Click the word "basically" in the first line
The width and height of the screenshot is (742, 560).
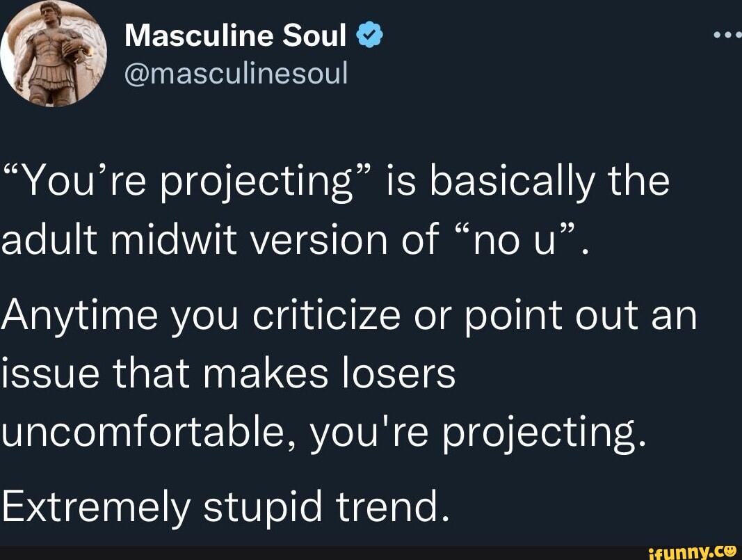513,183
